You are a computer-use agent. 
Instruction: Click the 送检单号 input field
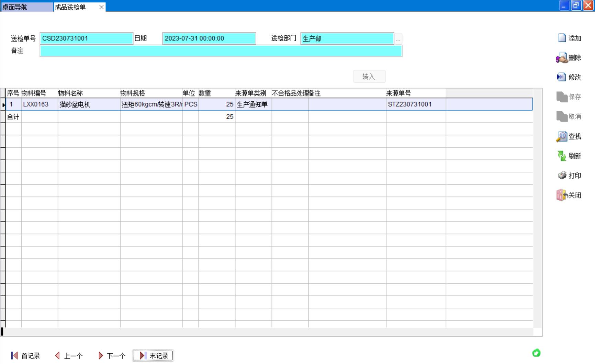point(86,38)
